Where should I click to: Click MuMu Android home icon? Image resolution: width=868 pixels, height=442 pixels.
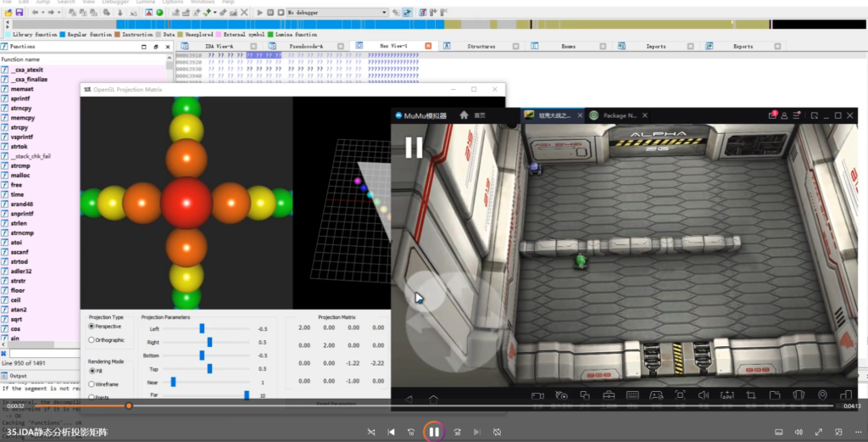pyautogui.click(x=433, y=400)
